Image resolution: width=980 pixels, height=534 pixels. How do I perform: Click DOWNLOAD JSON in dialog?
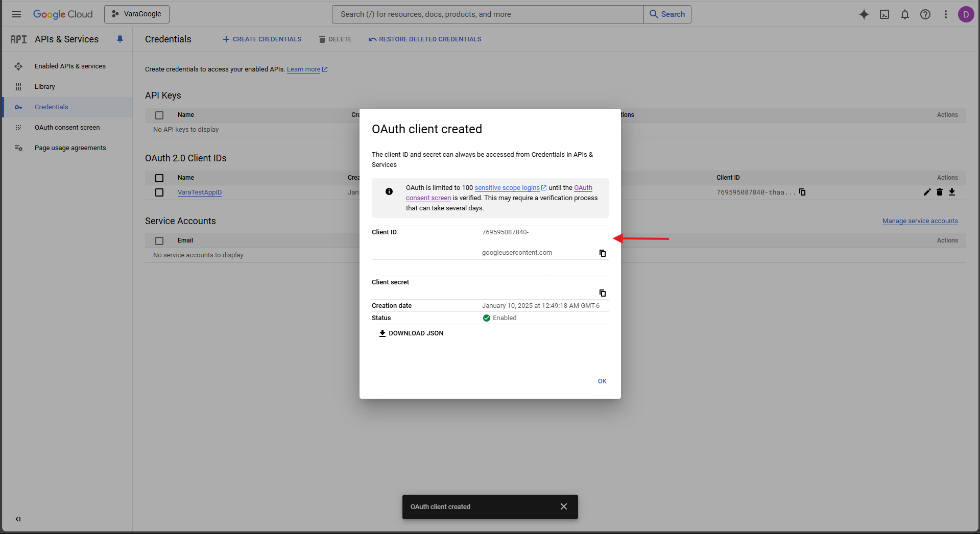[x=411, y=333]
